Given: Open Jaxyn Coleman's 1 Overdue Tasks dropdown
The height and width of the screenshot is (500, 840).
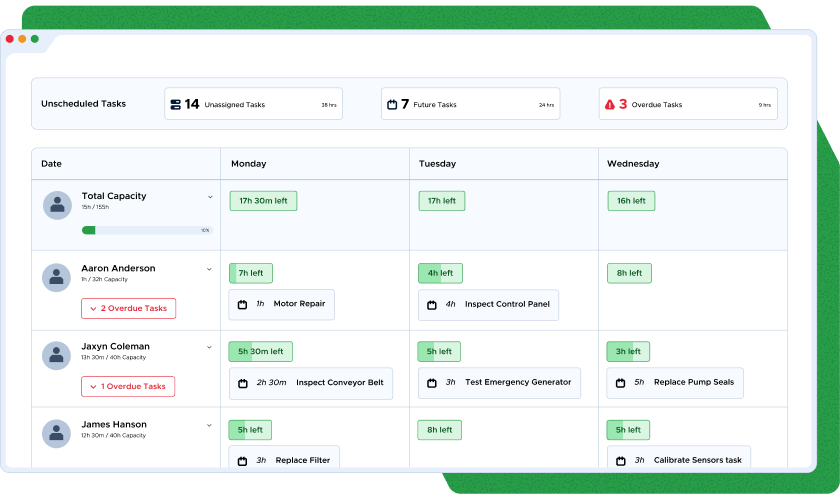Looking at the screenshot, I should [x=128, y=386].
